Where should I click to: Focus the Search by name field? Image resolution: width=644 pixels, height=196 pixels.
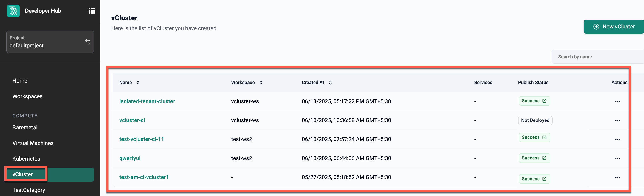[x=598, y=57]
